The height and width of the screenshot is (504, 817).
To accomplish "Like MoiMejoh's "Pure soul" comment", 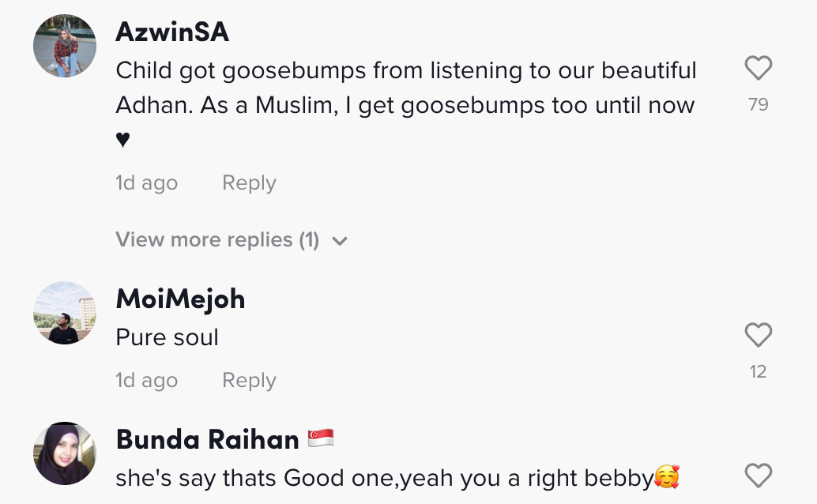I will pos(758,336).
